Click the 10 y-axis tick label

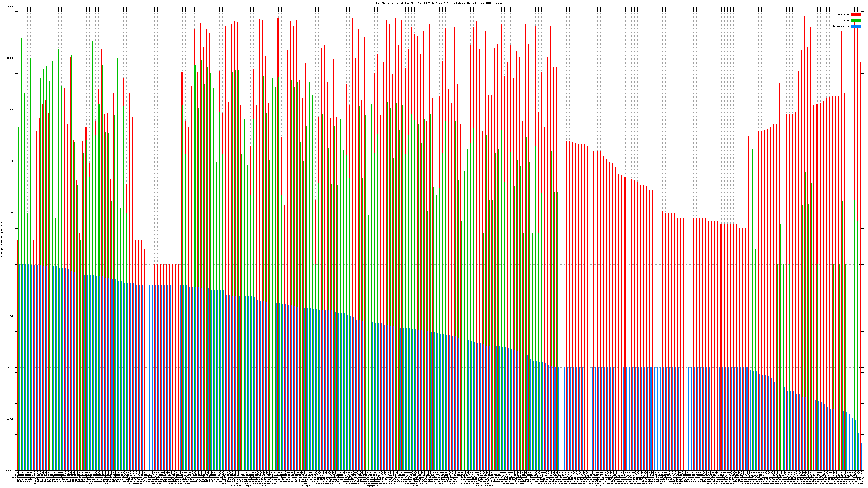(12, 213)
